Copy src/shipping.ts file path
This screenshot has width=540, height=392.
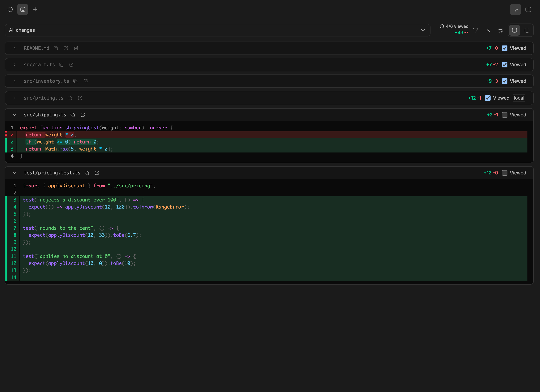pos(73,115)
